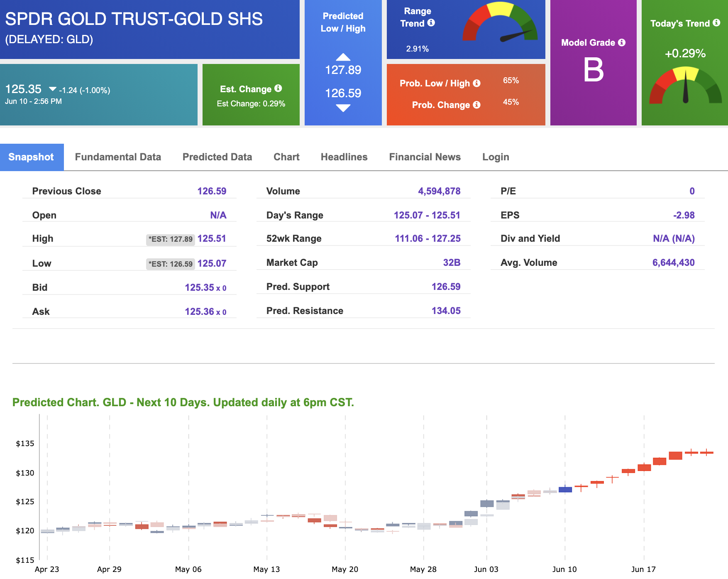Go to the Financial News tab
728x579 pixels.
(425, 157)
